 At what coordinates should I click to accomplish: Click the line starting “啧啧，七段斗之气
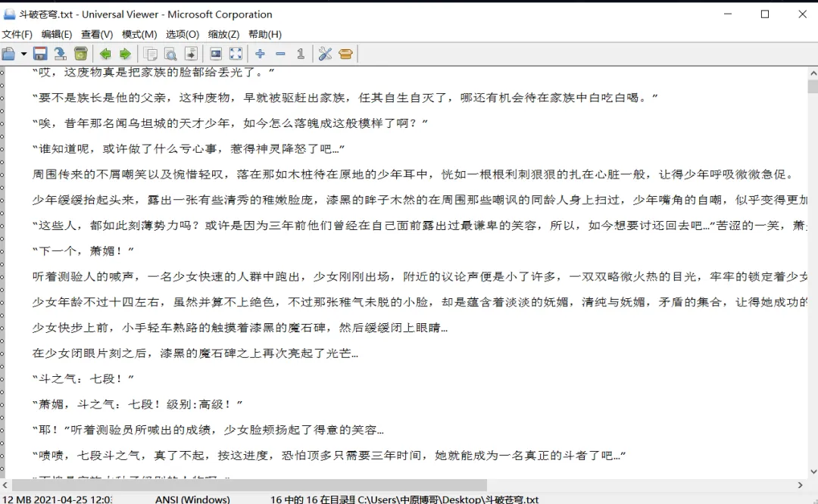pos(329,455)
